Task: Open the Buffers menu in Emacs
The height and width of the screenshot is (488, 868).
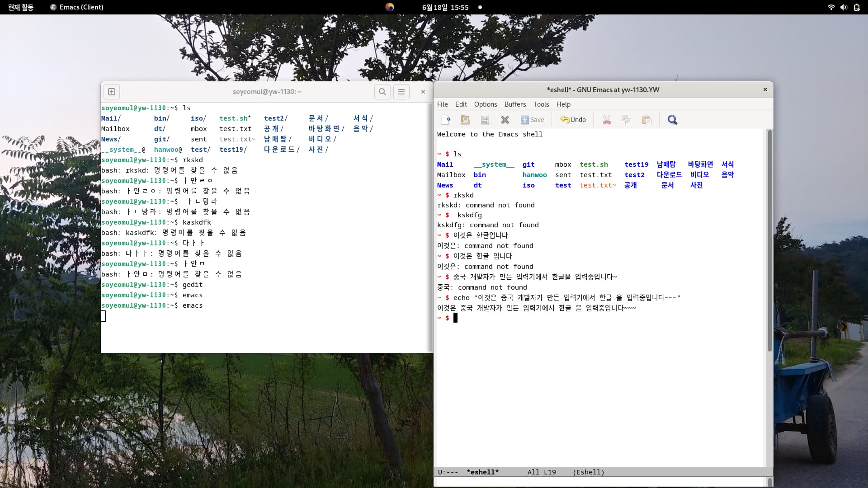Action: 515,104
